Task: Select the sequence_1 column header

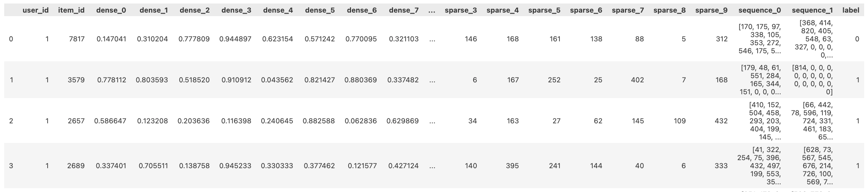Action: 812,10
